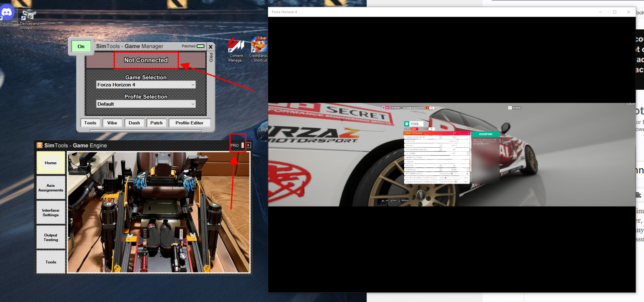The image size is (644, 302).
Task: Click the green gear icon beside VIDEO in Forza
Action: pyautogui.click(x=407, y=124)
